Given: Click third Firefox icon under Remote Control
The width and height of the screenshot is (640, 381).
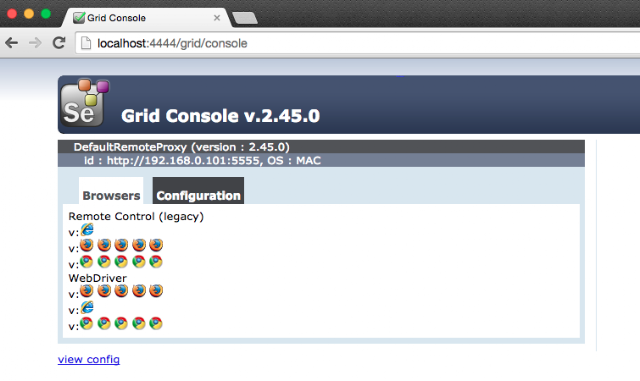Looking at the screenshot, I should click(x=121, y=245).
